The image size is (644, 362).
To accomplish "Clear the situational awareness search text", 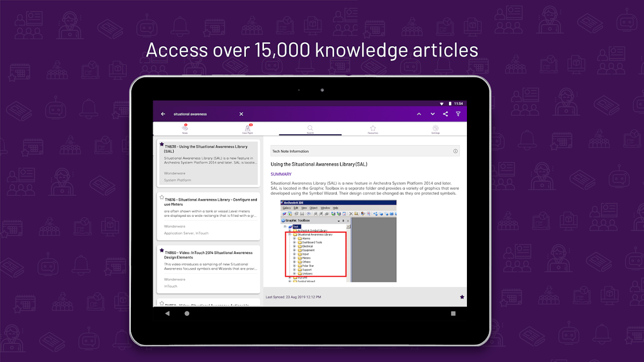I will click(x=241, y=114).
